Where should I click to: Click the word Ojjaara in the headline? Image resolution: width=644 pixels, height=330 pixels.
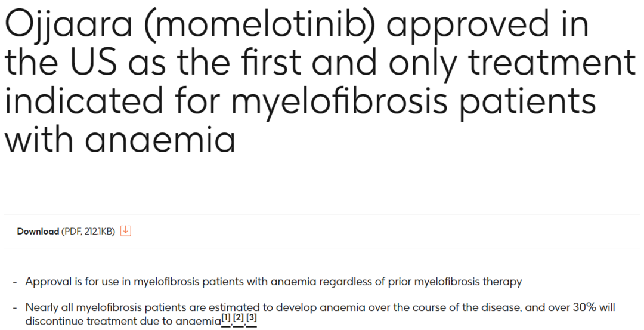[x=69, y=26]
